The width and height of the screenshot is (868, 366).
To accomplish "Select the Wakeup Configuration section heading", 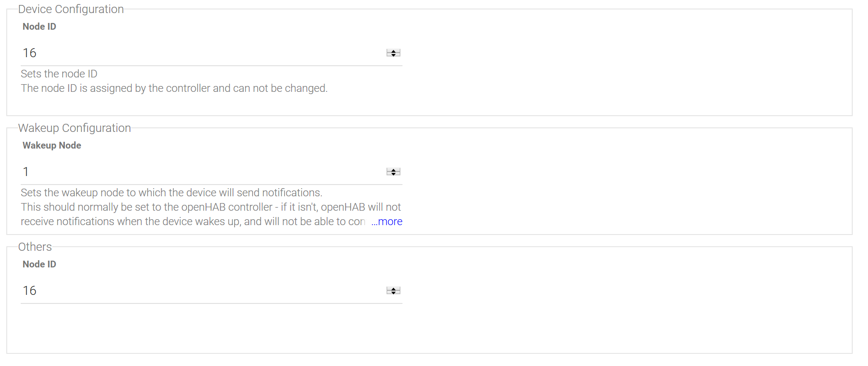I will [74, 128].
